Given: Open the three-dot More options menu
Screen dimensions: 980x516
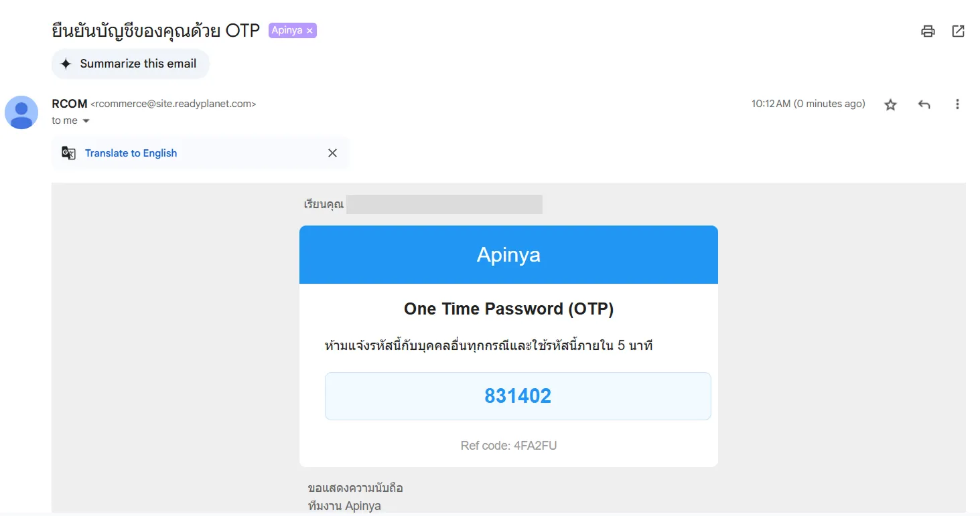Looking at the screenshot, I should pyautogui.click(x=957, y=104).
